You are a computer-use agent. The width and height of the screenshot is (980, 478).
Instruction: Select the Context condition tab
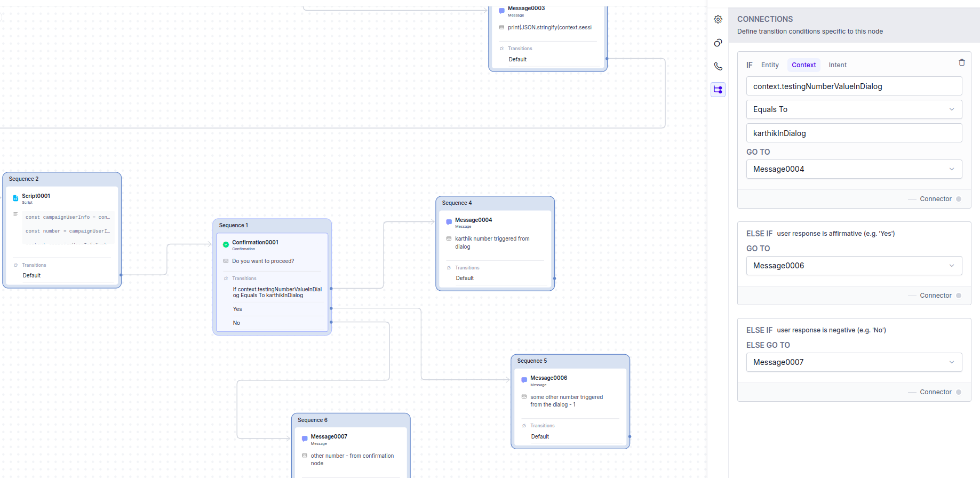(803, 65)
